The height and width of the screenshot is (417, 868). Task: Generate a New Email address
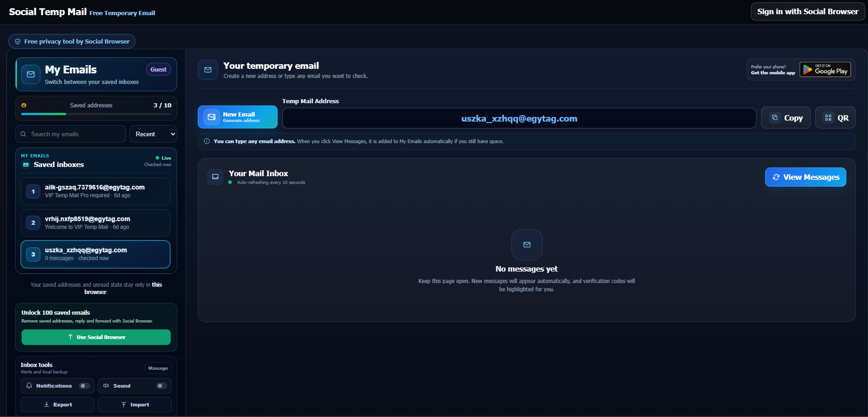tap(238, 117)
